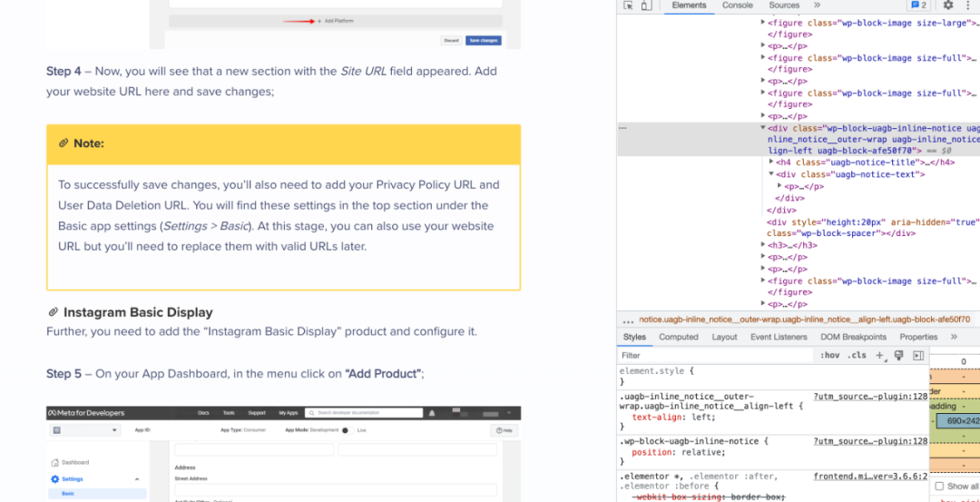Click the closing /div under uagb-notice-text

(789, 198)
